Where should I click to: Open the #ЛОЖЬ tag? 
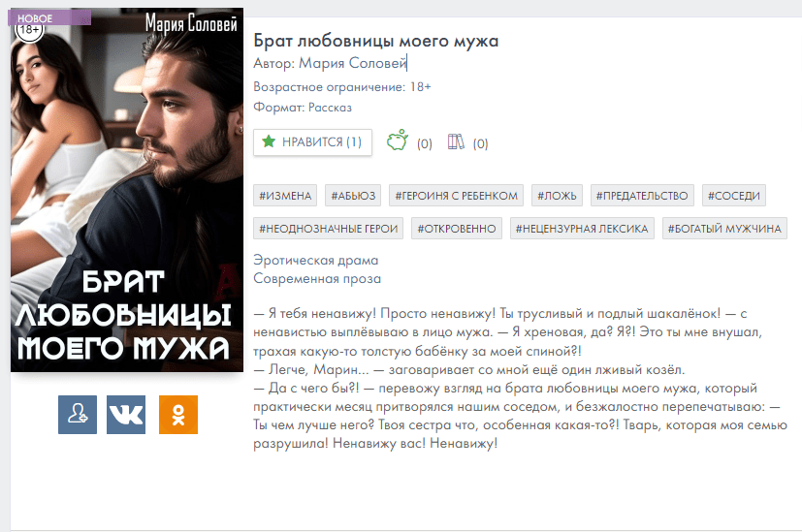tap(557, 196)
